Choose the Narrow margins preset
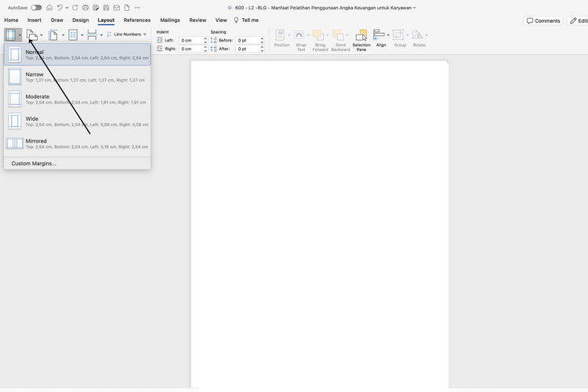Image resolution: width=588 pixels, height=392 pixels. point(78,77)
